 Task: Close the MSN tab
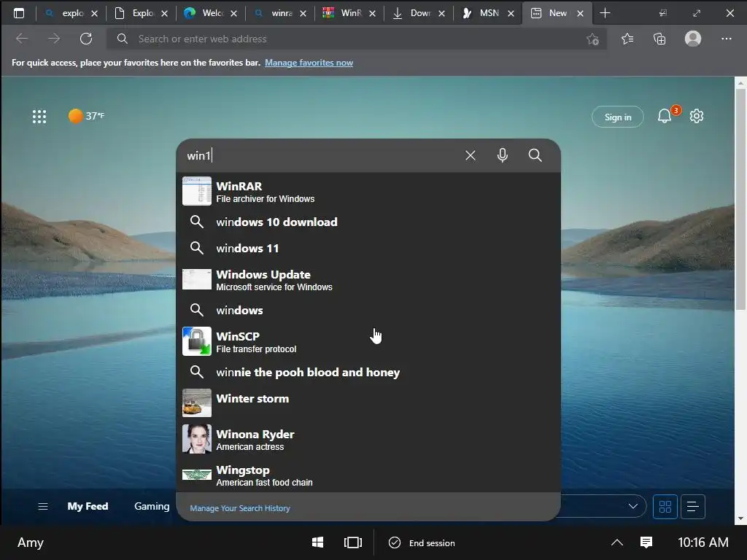pyautogui.click(x=511, y=13)
